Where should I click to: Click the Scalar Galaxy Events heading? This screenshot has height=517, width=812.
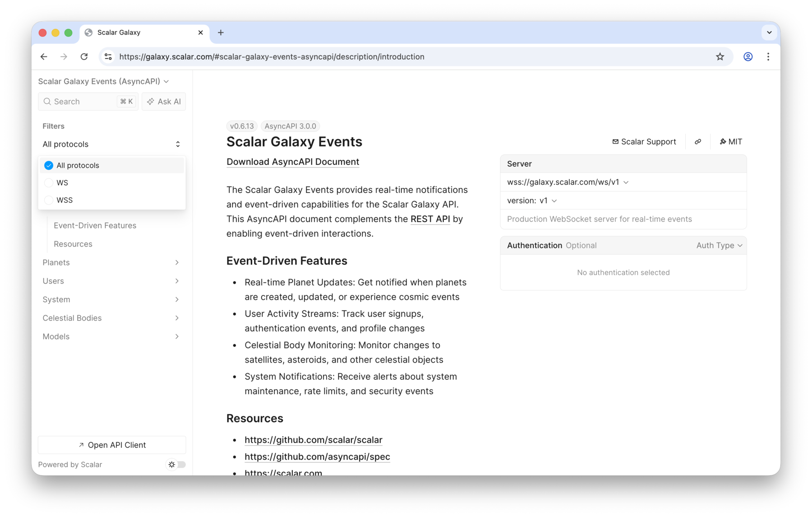point(294,142)
